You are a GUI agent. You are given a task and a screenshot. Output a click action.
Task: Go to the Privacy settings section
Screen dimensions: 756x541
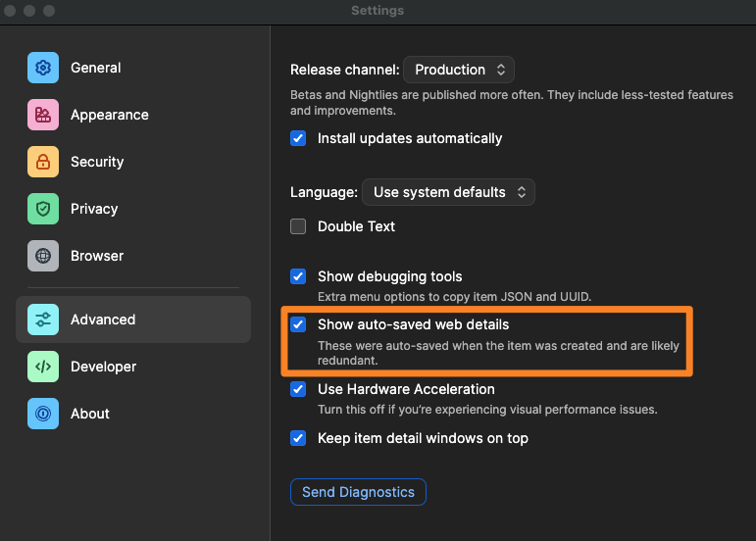94,209
